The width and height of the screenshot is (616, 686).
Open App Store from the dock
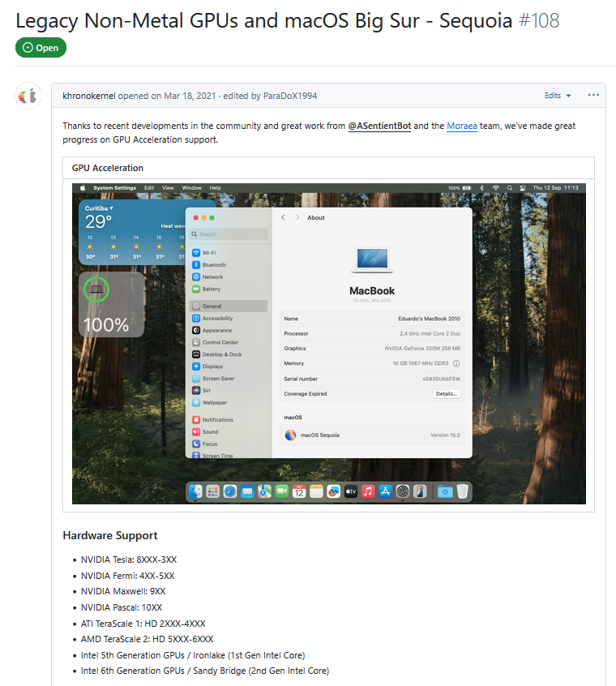click(385, 491)
